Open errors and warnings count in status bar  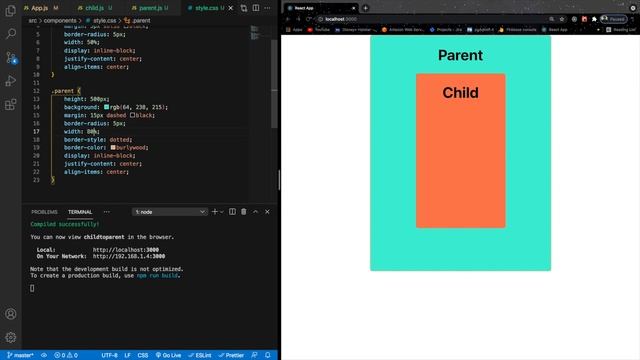coord(66,355)
